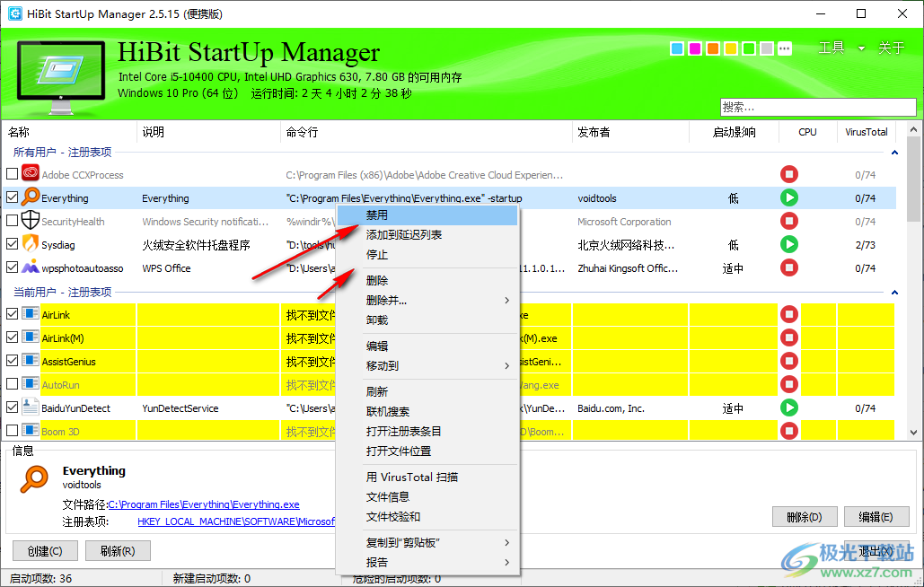Viewport: 924px width, 587px height.
Task: Click the HiBit monitor logo in the header
Action: point(61,78)
